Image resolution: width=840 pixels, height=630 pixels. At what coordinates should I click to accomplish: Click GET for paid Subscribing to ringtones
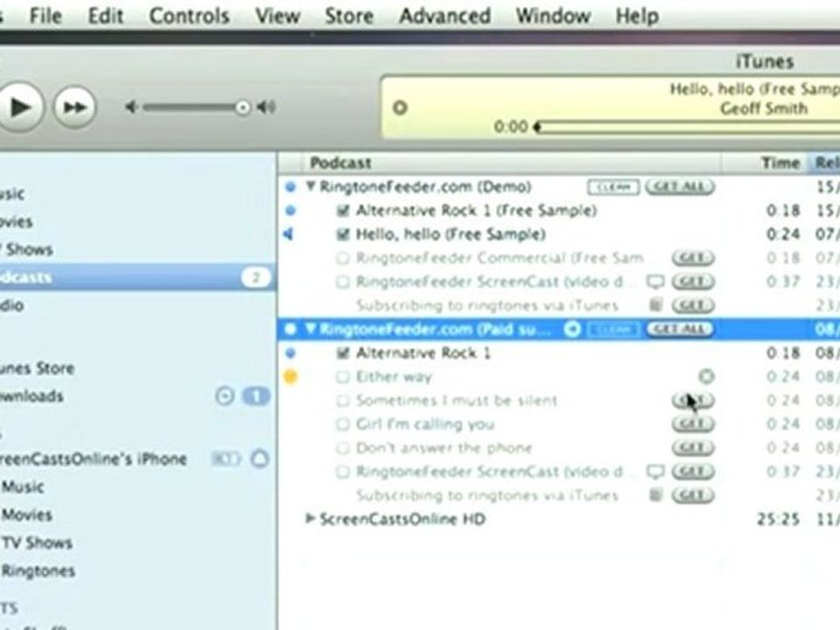693,495
